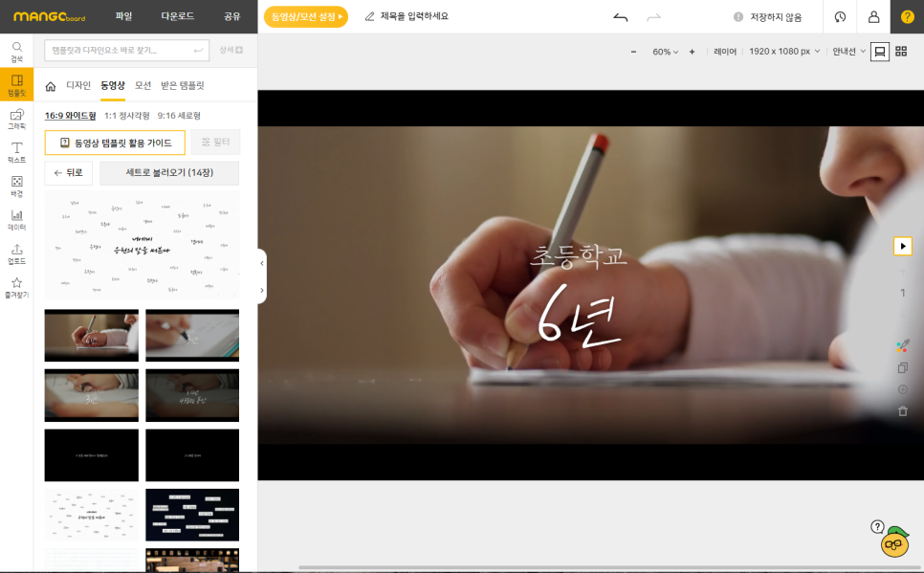Focus the template search input field
The height and width of the screenshot is (573, 924).
click(126, 50)
